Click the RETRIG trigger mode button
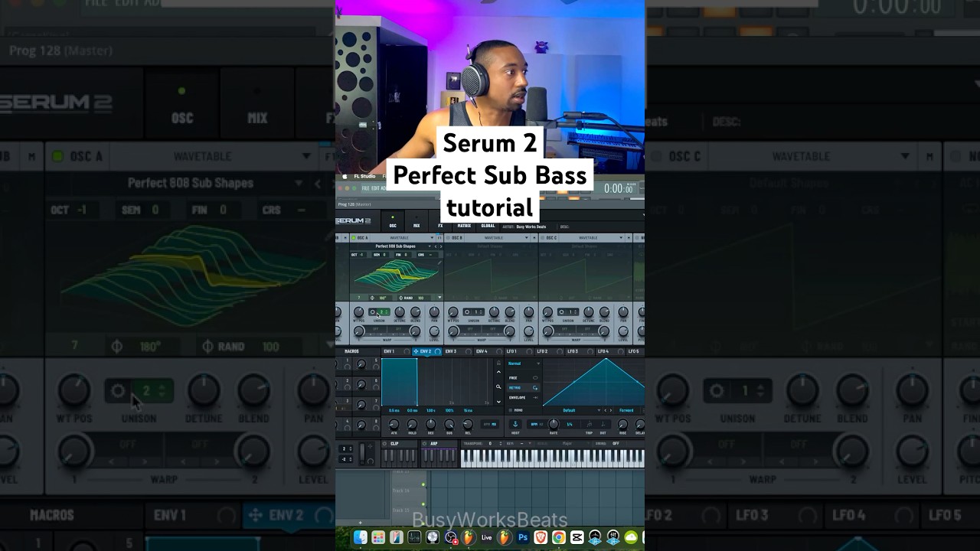Image resolution: width=980 pixels, height=551 pixels. 524,388
